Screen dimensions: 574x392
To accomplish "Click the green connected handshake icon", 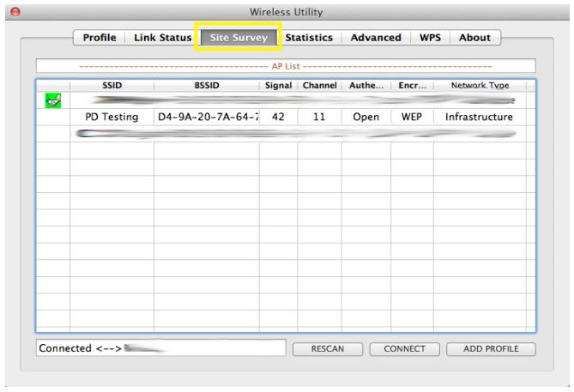I will tap(52, 101).
